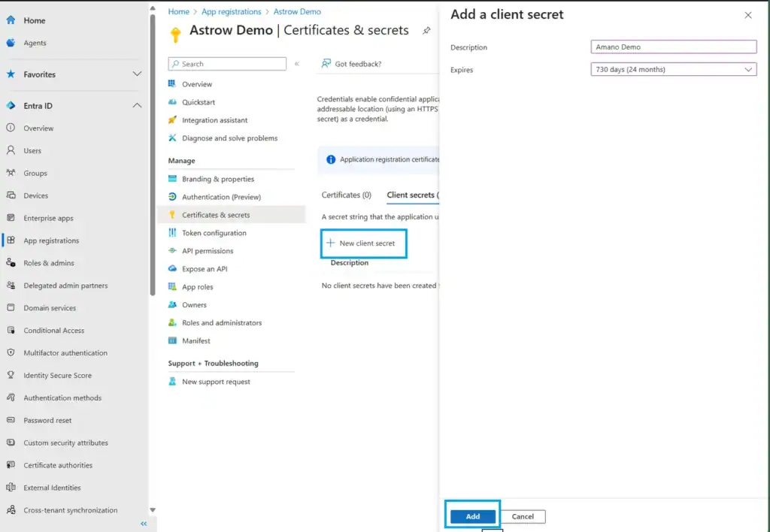This screenshot has height=532, width=770.
Task: Collapse the Favorites section chevron
Action: [137, 74]
